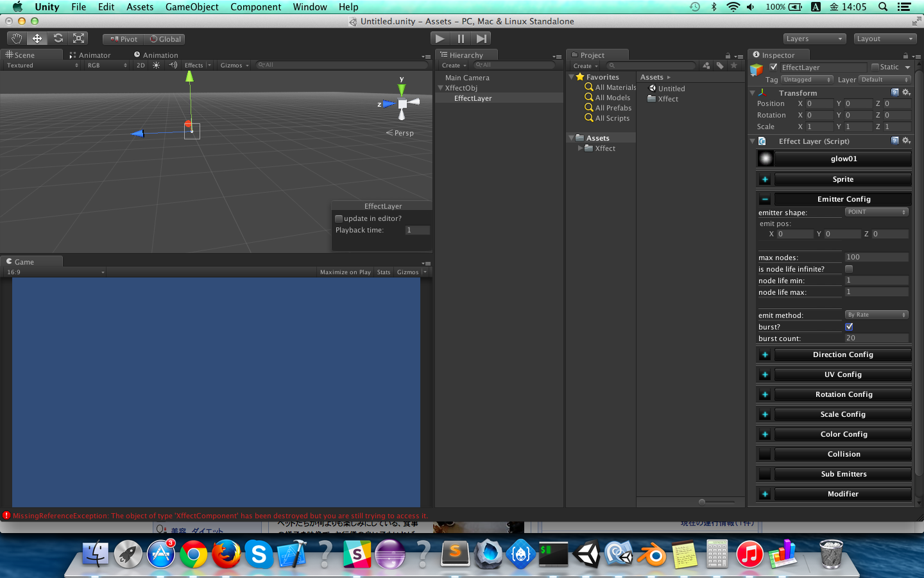Open Effect Layer script gear menu

coord(906,141)
